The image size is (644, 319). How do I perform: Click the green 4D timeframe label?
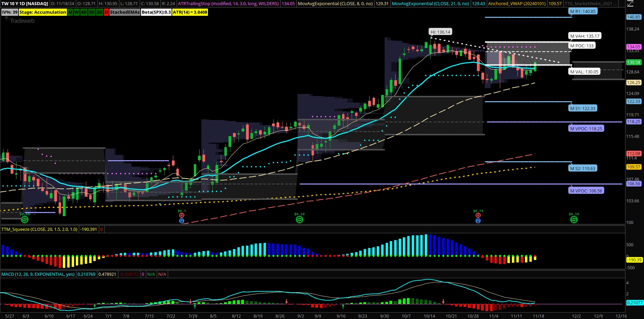coord(84,12)
